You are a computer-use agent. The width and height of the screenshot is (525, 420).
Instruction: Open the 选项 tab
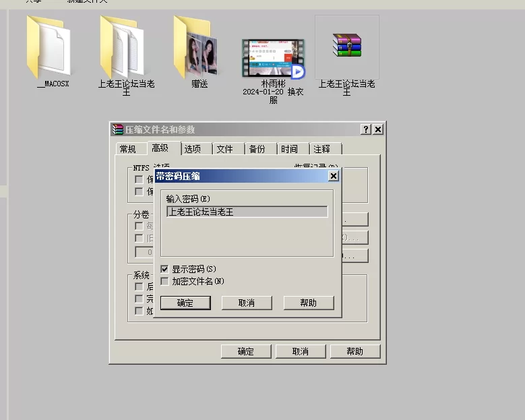pos(193,149)
